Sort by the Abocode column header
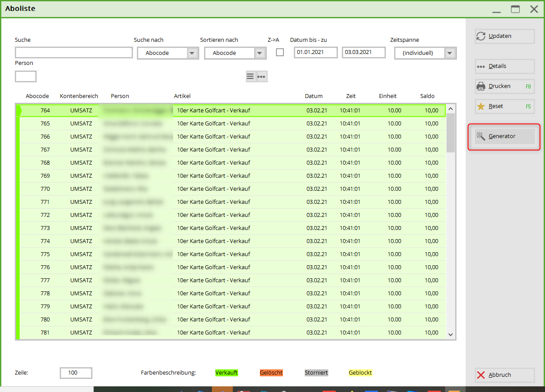 [37, 96]
